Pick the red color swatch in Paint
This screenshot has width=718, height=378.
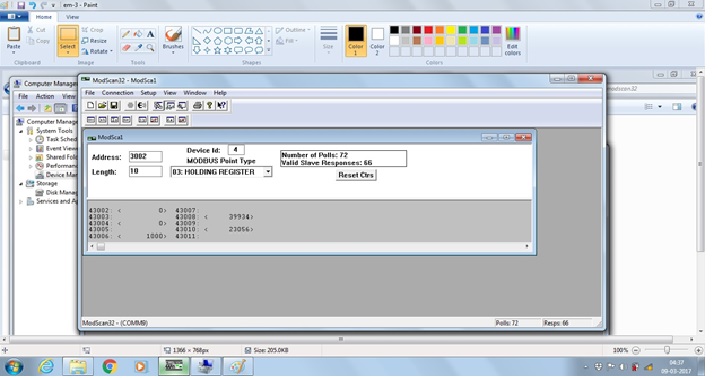click(429, 30)
